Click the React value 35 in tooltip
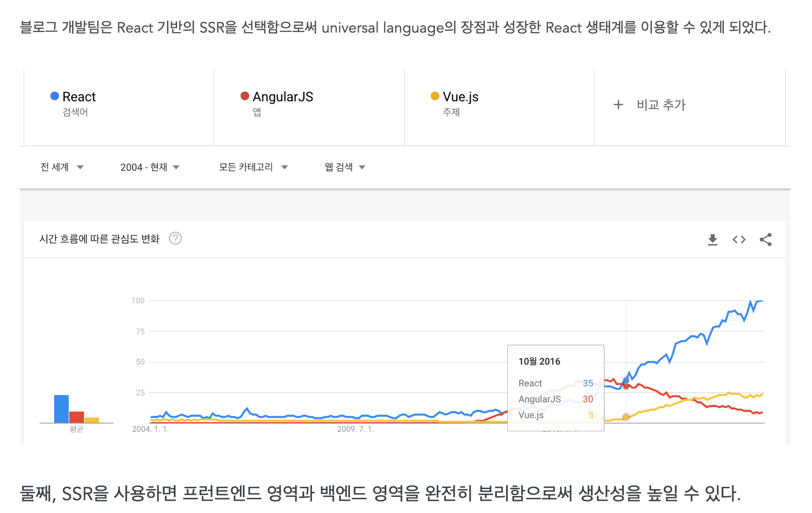Screen dimensions: 812x513 point(588,383)
